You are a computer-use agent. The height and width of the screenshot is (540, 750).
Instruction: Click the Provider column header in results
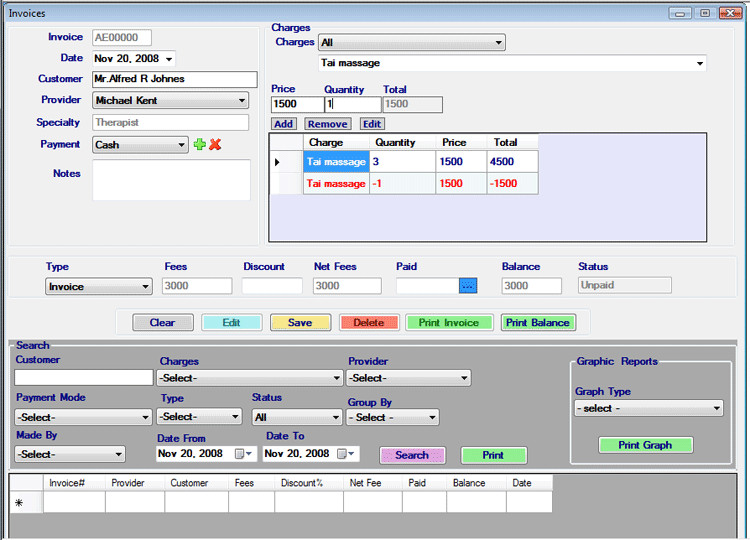coord(135,483)
